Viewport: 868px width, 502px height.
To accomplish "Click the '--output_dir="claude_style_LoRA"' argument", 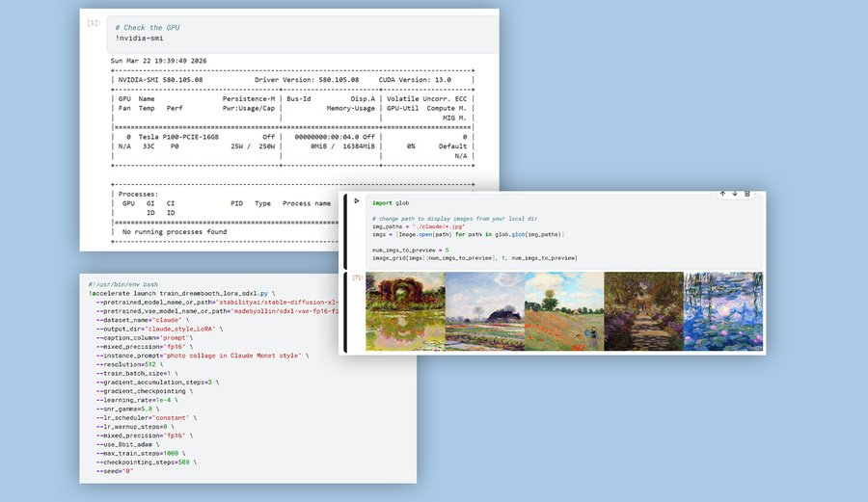I will tap(159, 329).
